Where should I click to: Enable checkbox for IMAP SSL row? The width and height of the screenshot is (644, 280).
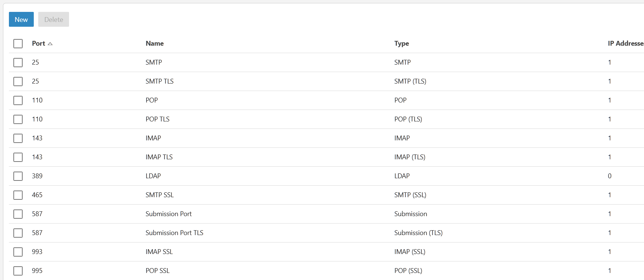tap(18, 252)
